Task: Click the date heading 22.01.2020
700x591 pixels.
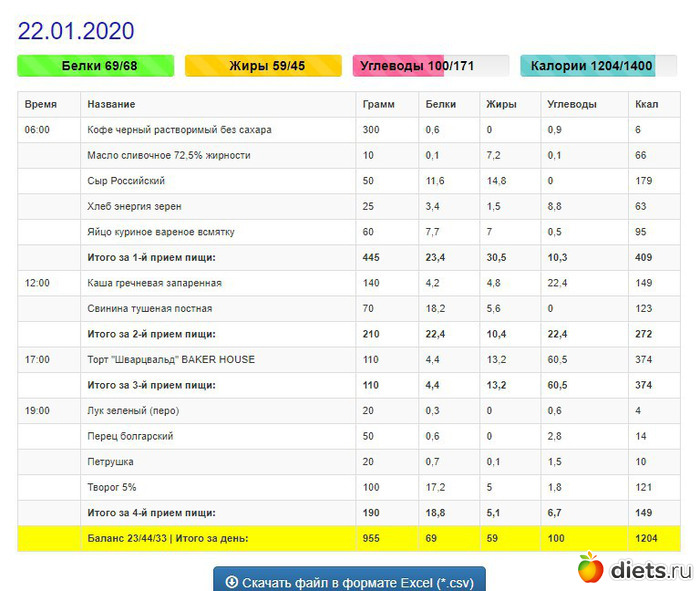Action: pyautogui.click(x=76, y=31)
